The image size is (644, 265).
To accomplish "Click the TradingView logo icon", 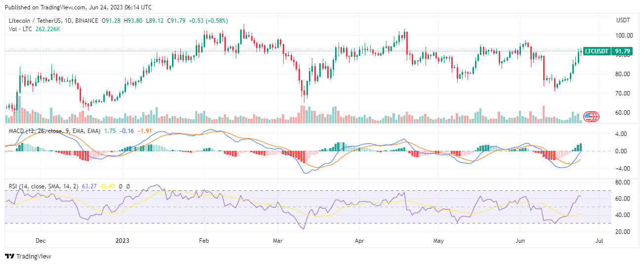I will [9, 256].
